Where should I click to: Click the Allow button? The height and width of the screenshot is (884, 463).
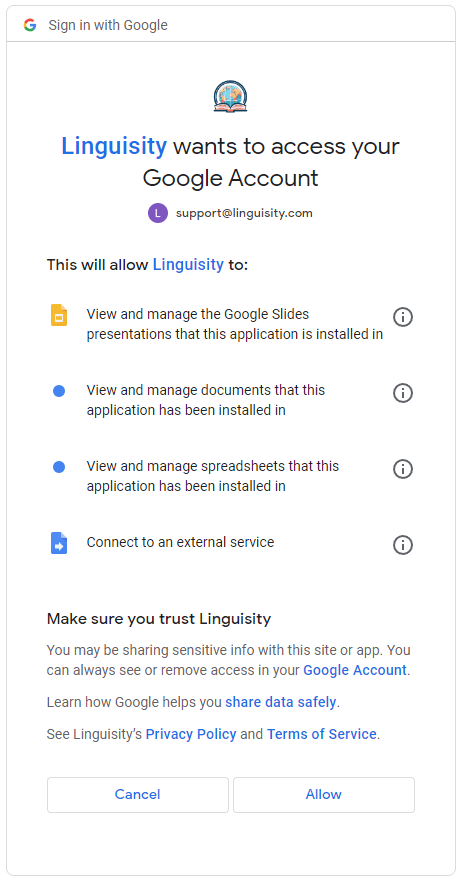coord(324,794)
